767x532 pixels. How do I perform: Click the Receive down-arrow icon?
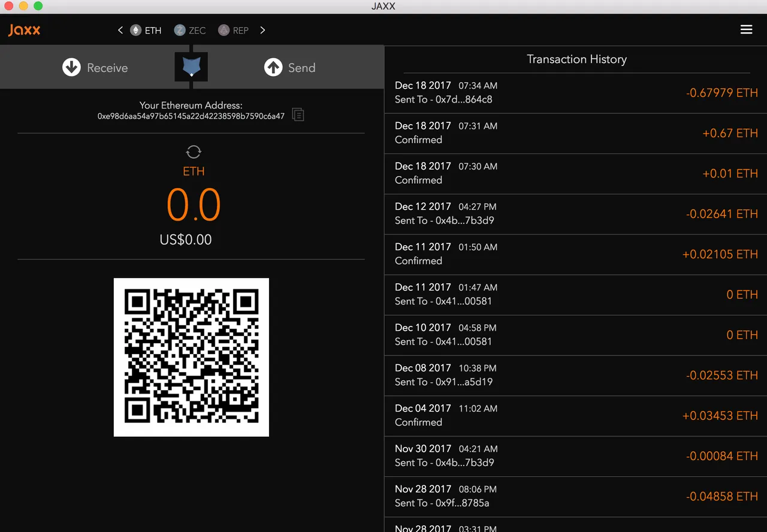[71, 67]
